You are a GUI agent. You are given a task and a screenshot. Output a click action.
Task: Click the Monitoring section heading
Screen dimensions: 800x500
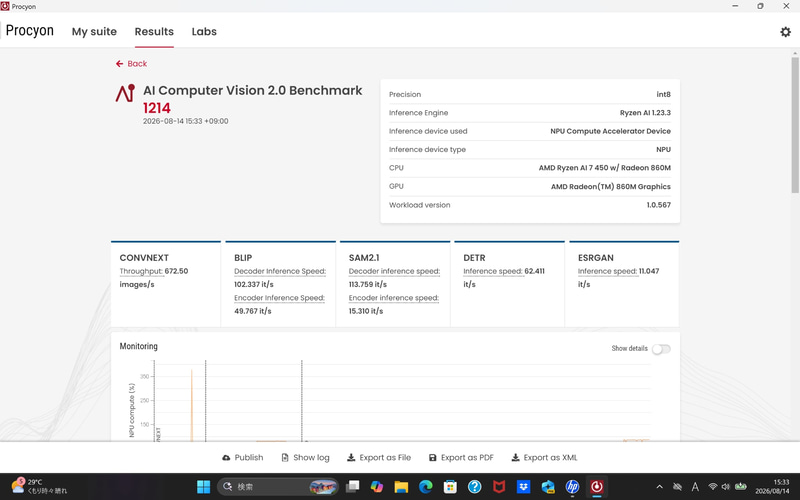point(138,346)
